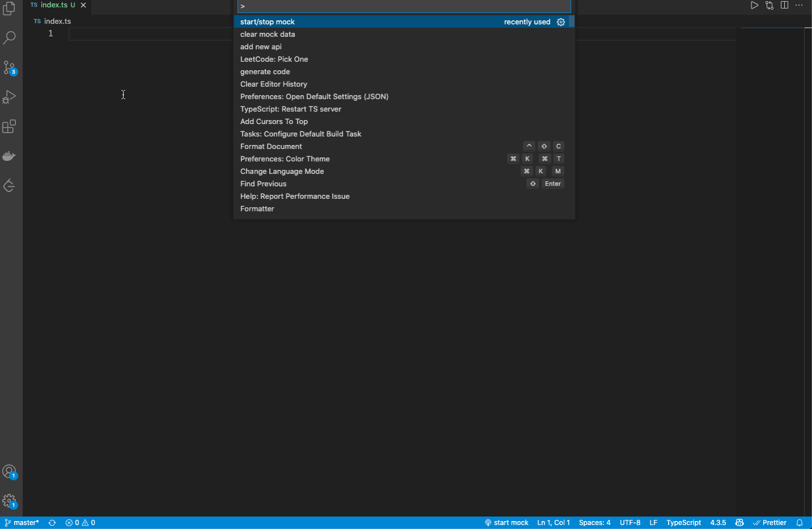Open notifications bell in status bar

point(800,523)
